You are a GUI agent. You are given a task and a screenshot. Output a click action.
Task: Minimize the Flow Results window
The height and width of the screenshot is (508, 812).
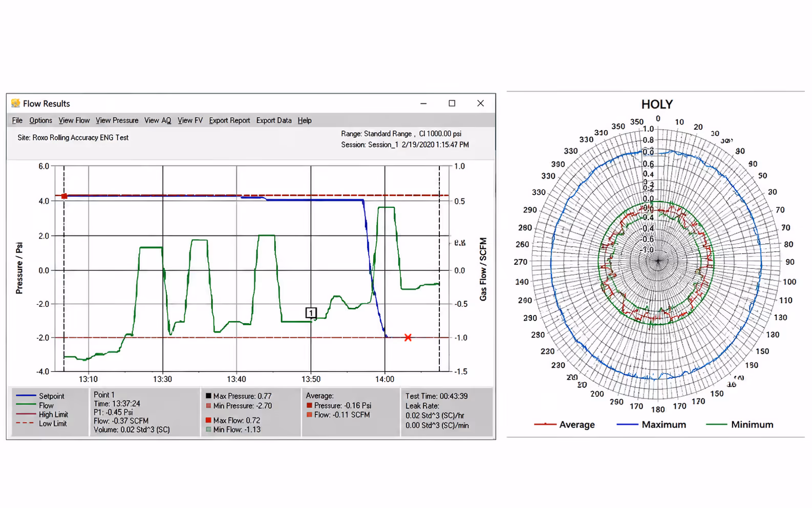423,103
